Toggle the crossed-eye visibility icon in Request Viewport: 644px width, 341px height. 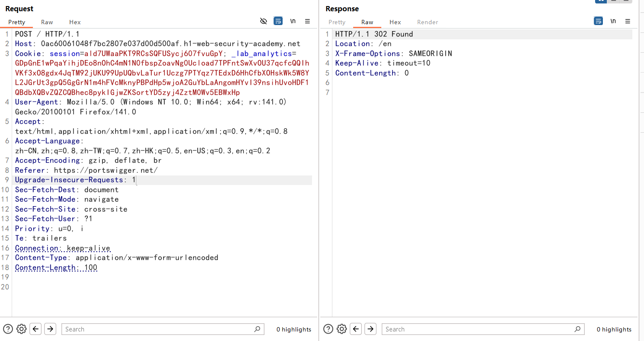click(263, 21)
